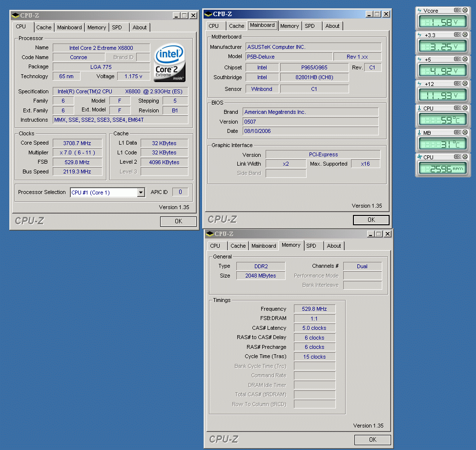Click the BIOS Date value "08/10/2006"

[x=310, y=131]
